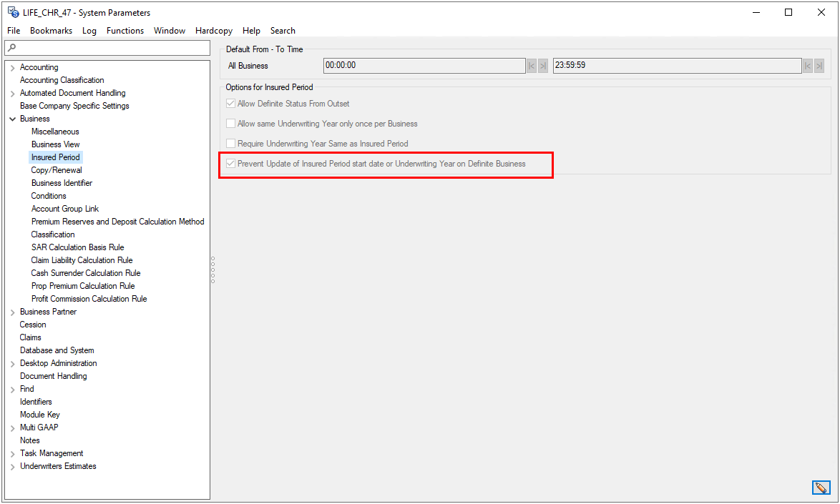Expand the Accounting tree node

tap(13, 68)
